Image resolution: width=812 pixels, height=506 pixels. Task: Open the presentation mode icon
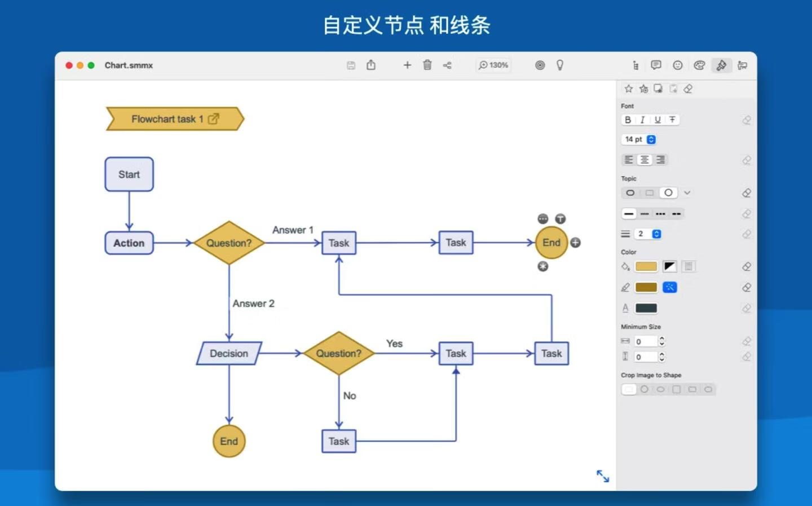[x=743, y=65]
